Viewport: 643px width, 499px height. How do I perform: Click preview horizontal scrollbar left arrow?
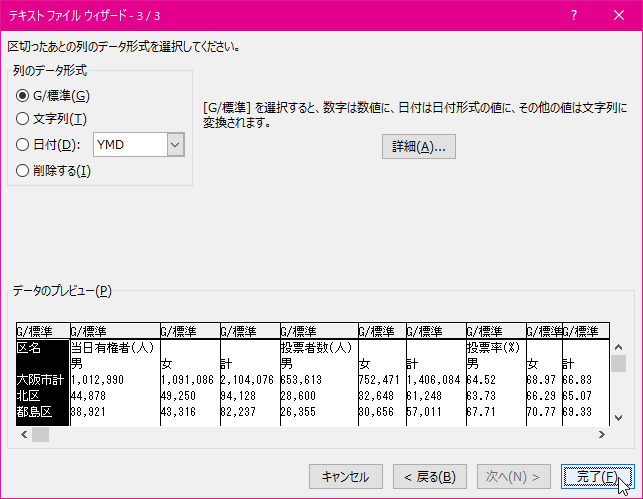[x=24, y=434]
